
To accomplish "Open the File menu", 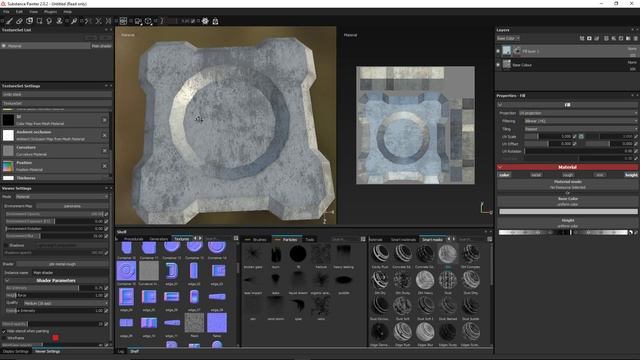I will coord(6,12).
